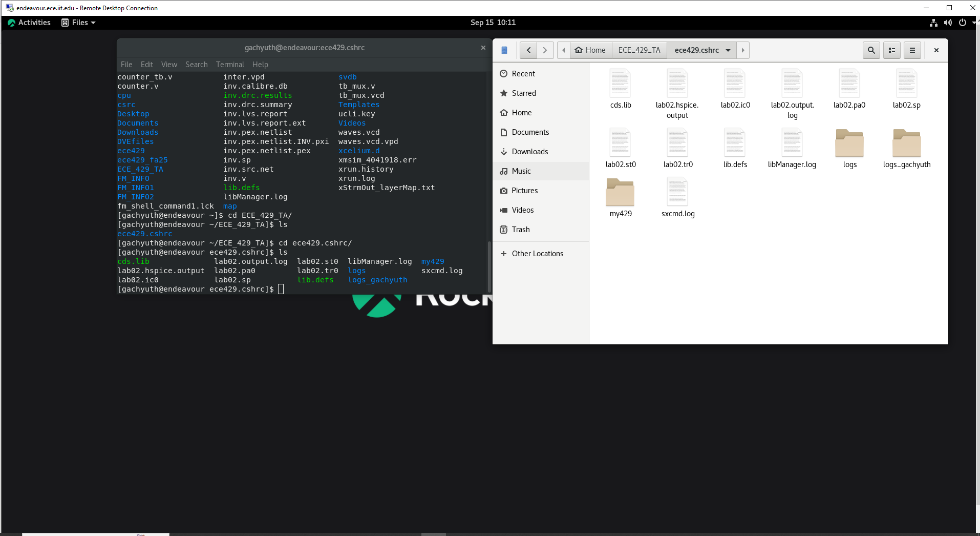980x536 pixels.
Task: Open the network status icon in top bar
Action: [933, 23]
